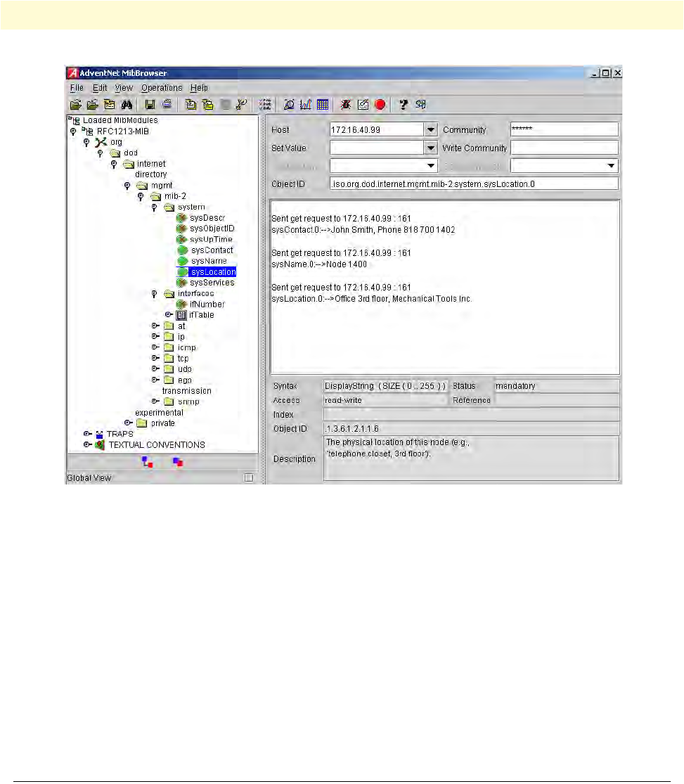Click the red circle stop icon

[x=380, y=105]
